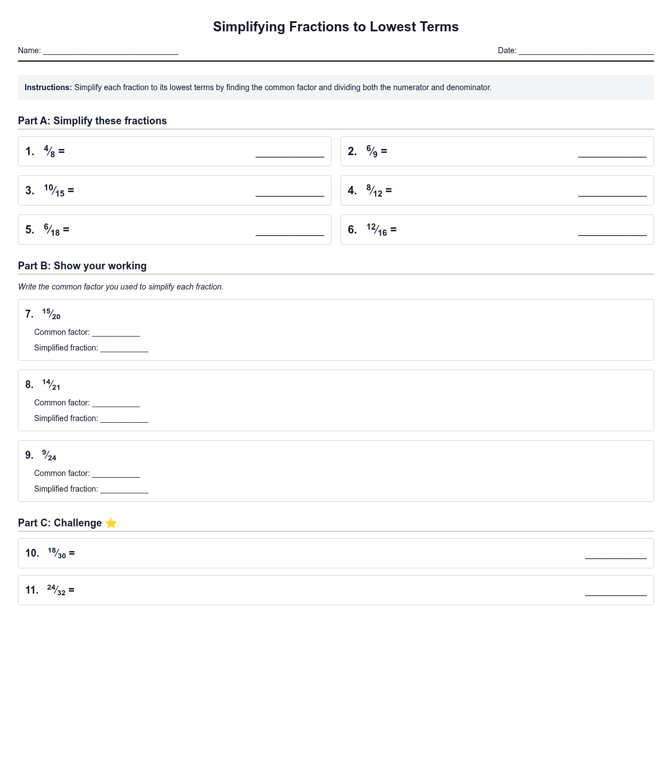This screenshot has height=784, width=672.
Task: Click the worksheet title Simplifying Fractions
Action: coord(335,27)
